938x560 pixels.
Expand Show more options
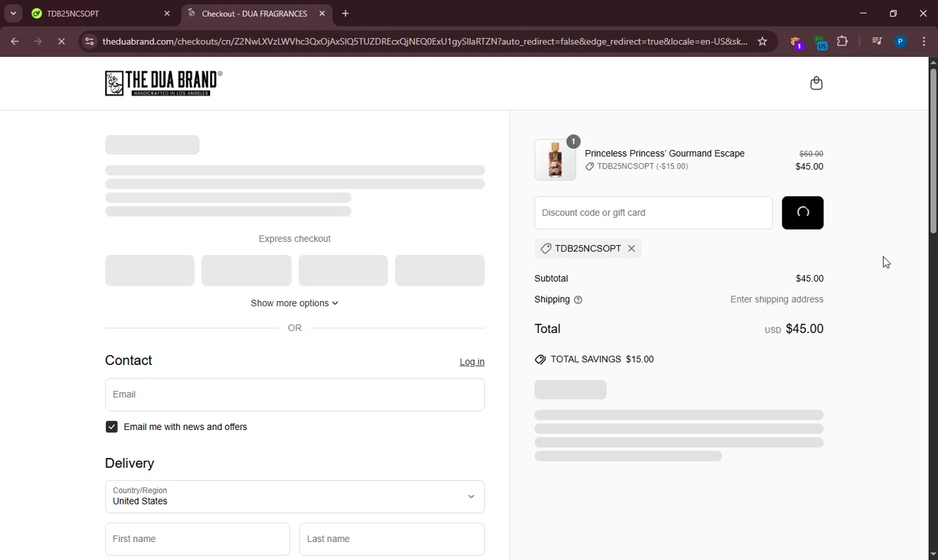pyautogui.click(x=295, y=303)
